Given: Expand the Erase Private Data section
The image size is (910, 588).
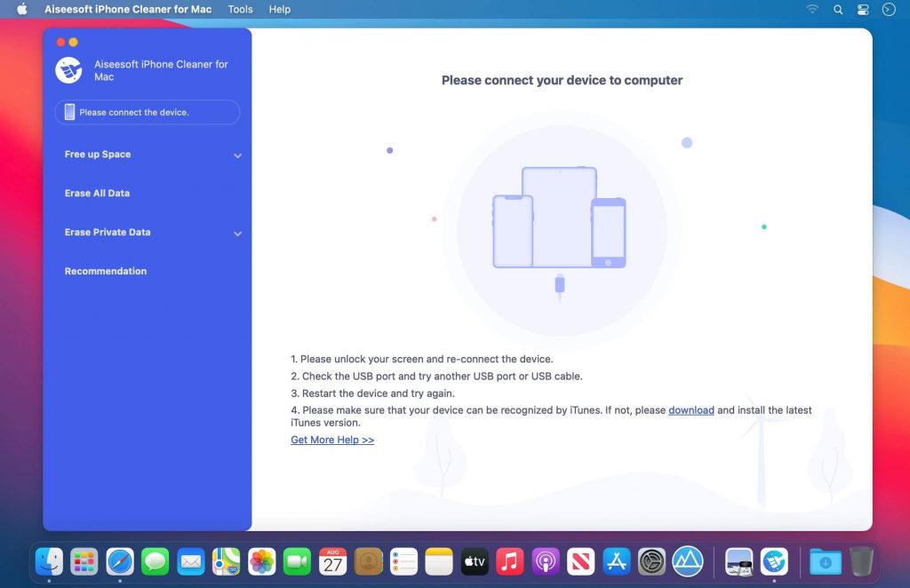Looking at the screenshot, I should pos(108,232).
